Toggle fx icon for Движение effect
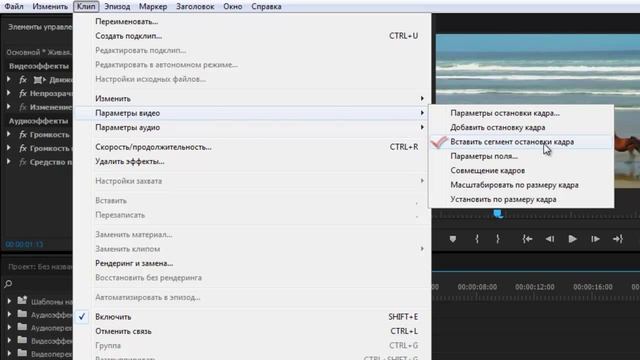This screenshot has width=640, height=360. click(23, 80)
